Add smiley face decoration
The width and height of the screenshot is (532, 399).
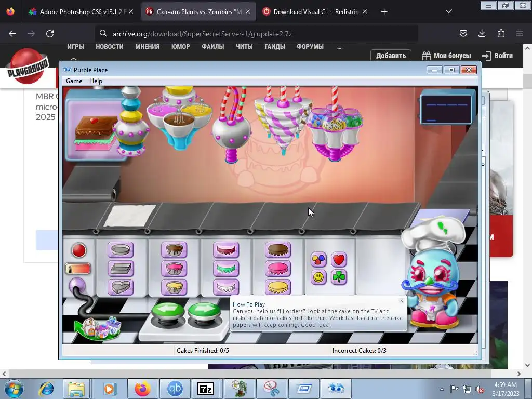click(318, 277)
